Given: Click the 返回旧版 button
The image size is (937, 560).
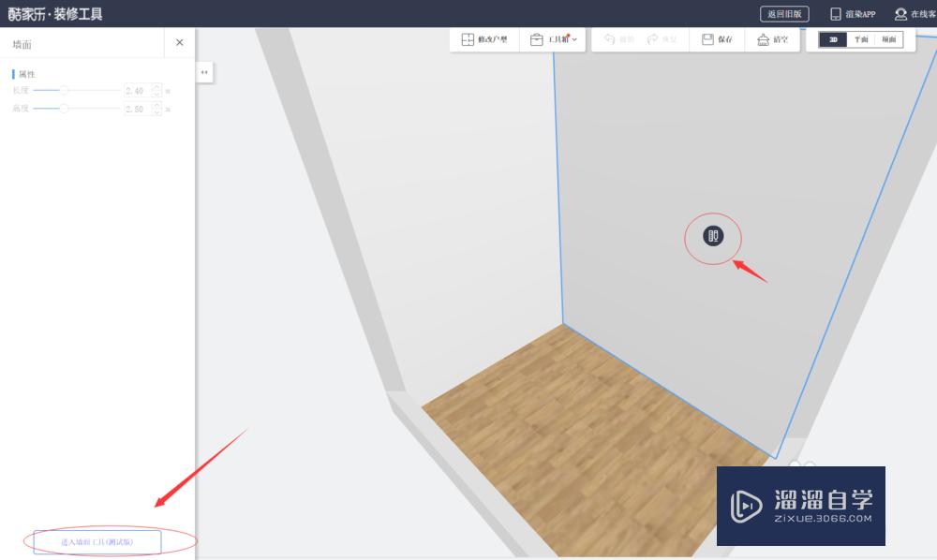Looking at the screenshot, I should [x=784, y=14].
